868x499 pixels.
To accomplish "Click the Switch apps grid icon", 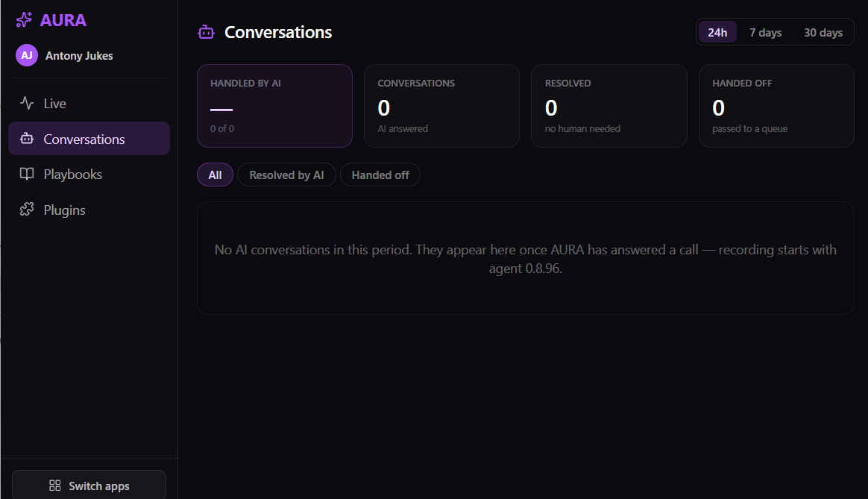I will click(54, 486).
